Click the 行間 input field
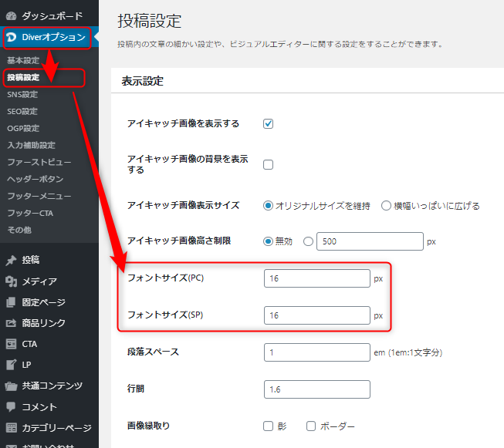 click(317, 389)
